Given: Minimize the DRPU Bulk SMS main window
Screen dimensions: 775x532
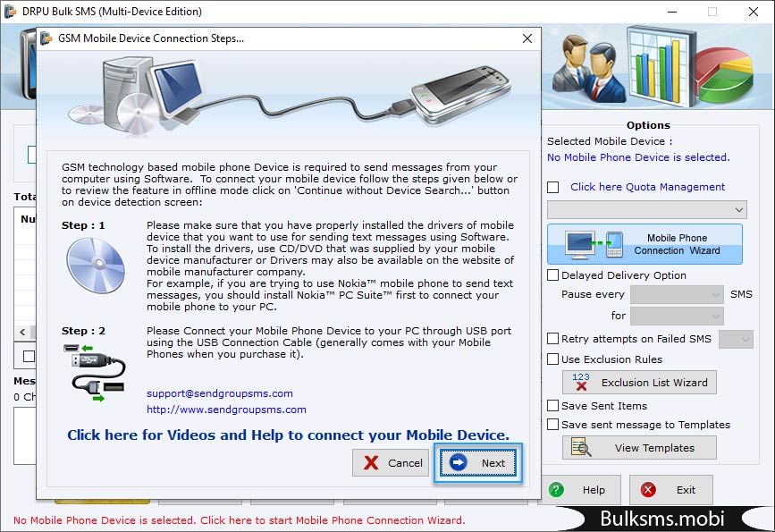Looking at the screenshot, I should click(x=671, y=12).
